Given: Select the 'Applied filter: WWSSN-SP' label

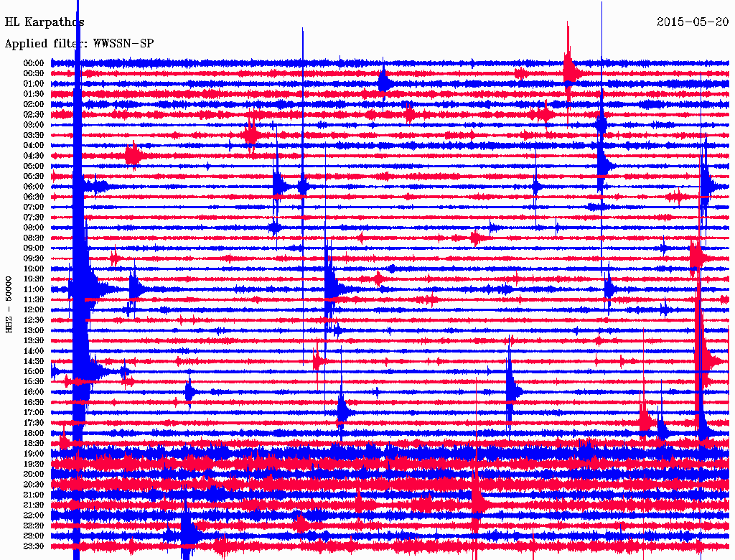Looking at the screenshot, I should (x=79, y=44).
